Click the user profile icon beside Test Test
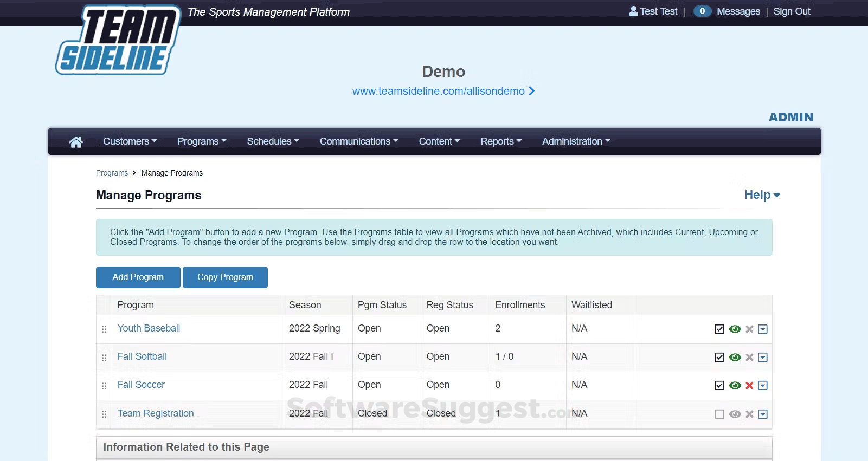 tap(633, 11)
